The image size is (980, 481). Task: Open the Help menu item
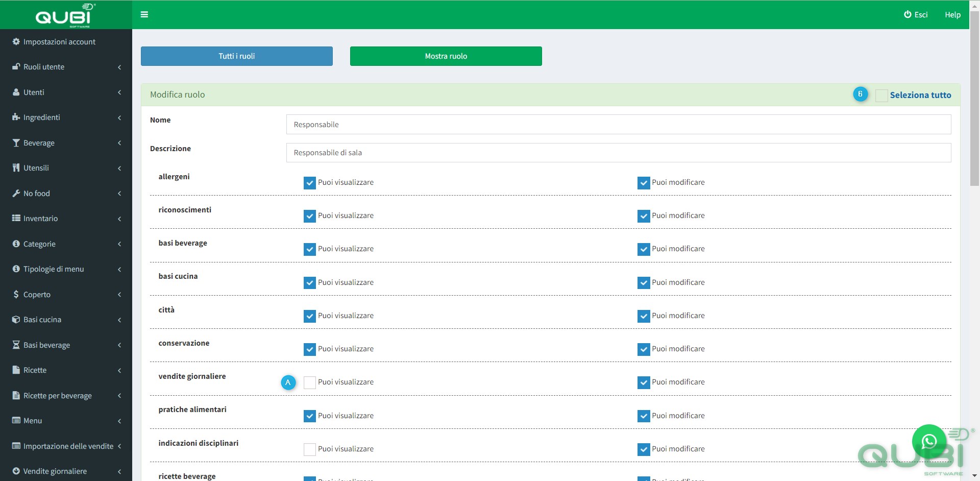(952, 15)
